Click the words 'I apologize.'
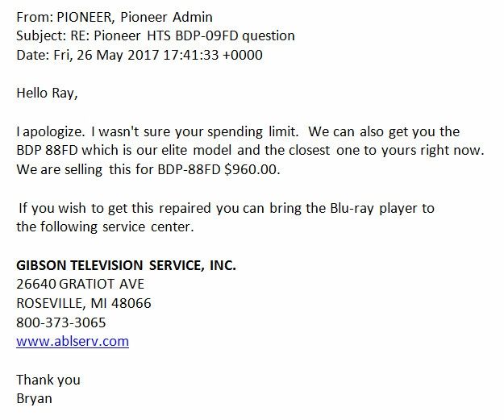This screenshot has width=504, height=420. (51, 131)
